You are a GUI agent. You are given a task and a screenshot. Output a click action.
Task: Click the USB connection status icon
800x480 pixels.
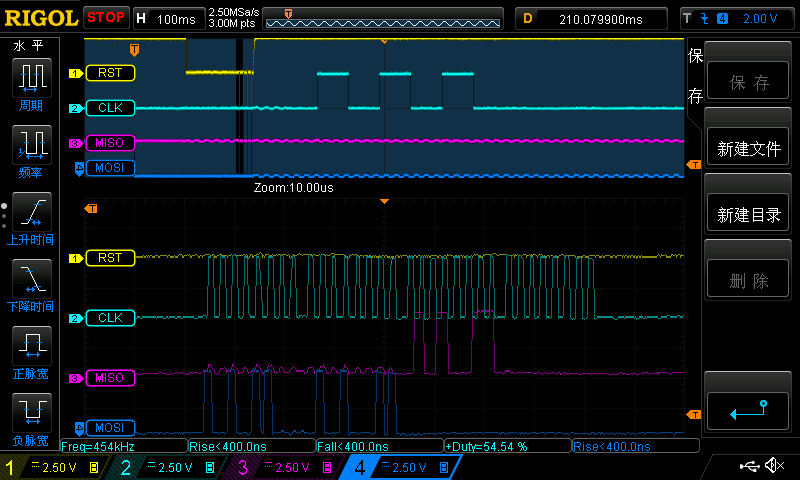[749, 466]
